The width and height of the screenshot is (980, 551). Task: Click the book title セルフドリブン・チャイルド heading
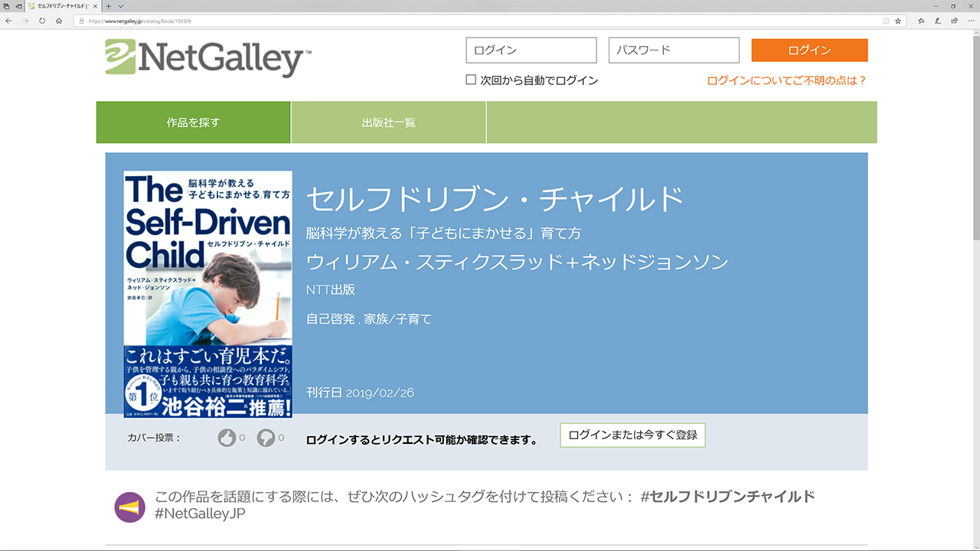pos(495,200)
